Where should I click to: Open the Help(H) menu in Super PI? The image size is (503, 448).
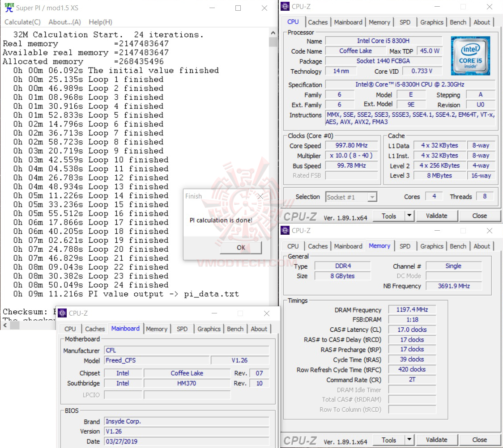(x=100, y=22)
